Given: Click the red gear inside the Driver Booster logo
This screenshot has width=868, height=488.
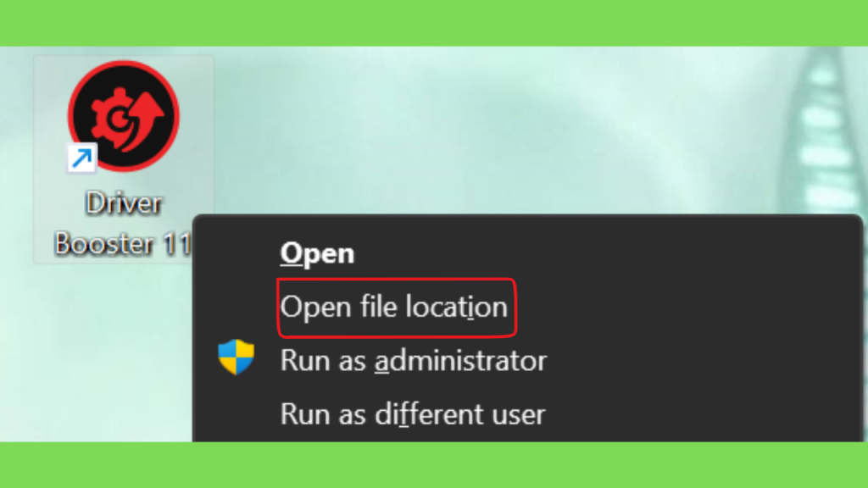Looking at the screenshot, I should tap(114, 117).
